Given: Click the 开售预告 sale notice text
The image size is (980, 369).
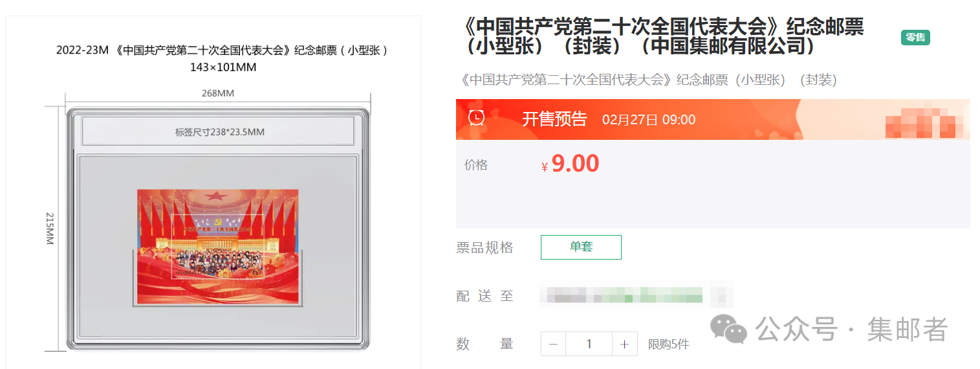Looking at the screenshot, I should click(x=554, y=119).
